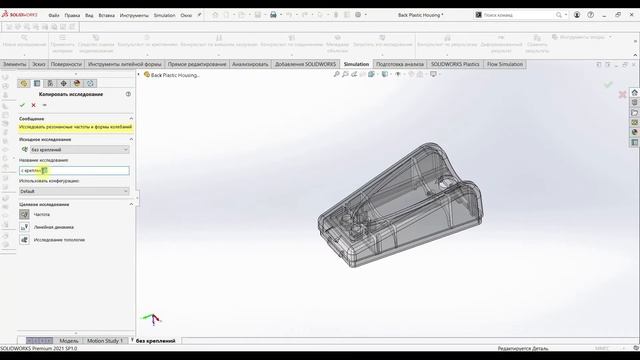Switch to the PropertyManager panel tab
Image resolution: width=640 pixels, height=360 pixels.
pos(37,83)
